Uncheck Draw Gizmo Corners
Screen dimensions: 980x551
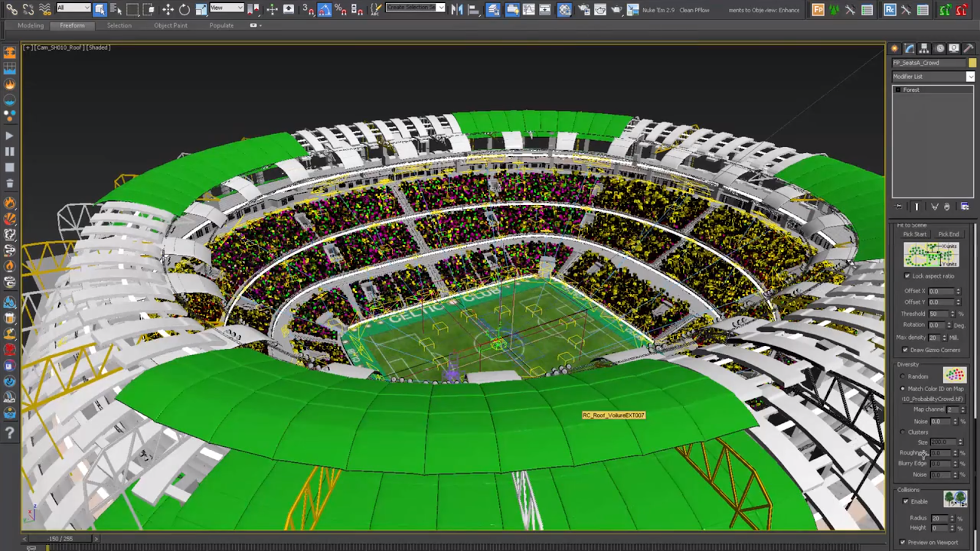coord(906,350)
